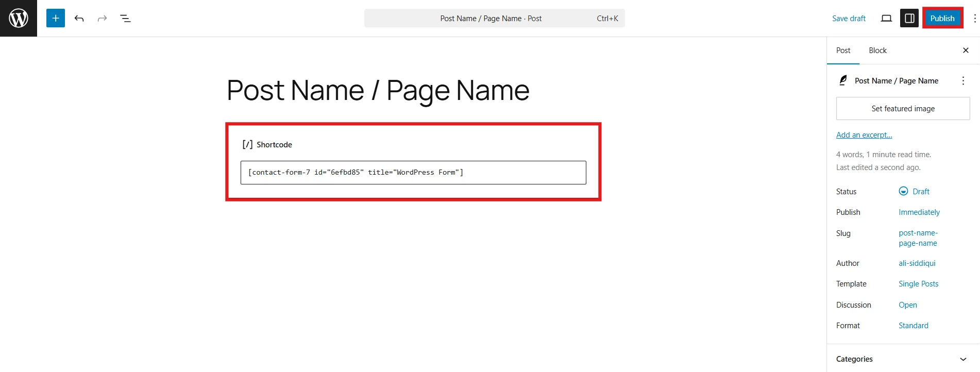The width and height of the screenshot is (980, 372).
Task: Close the settings sidebar
Action: pyautogui.click(x=966, y=50)
